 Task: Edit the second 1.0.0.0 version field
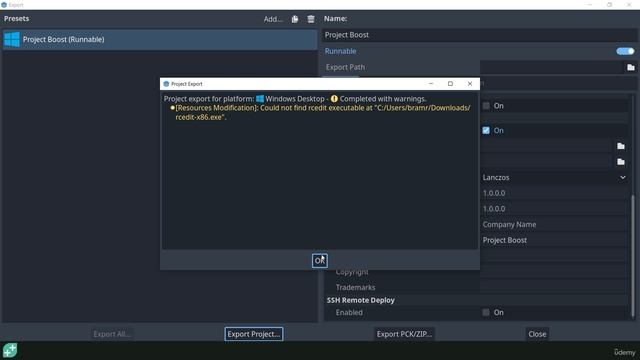point(554,209)
